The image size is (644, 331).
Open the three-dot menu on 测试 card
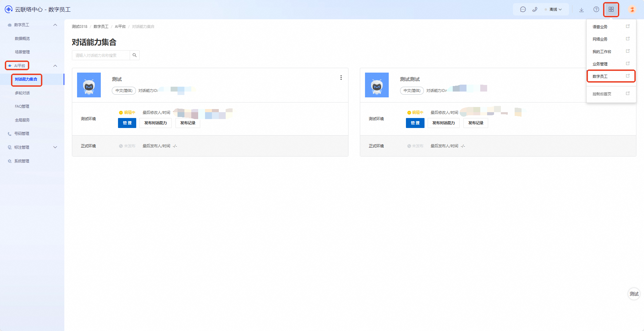click(x=341, y=78)
